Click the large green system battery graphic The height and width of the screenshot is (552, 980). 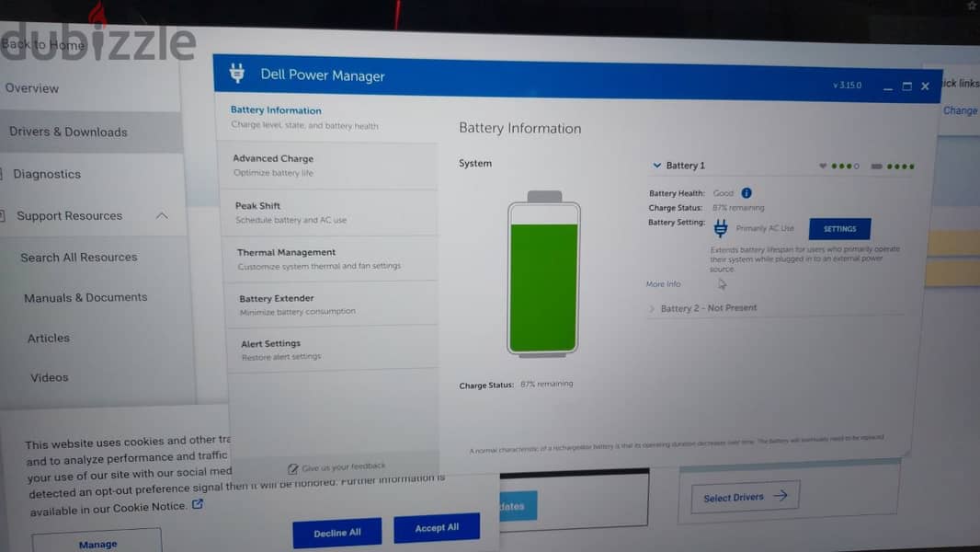click(543, 274)
